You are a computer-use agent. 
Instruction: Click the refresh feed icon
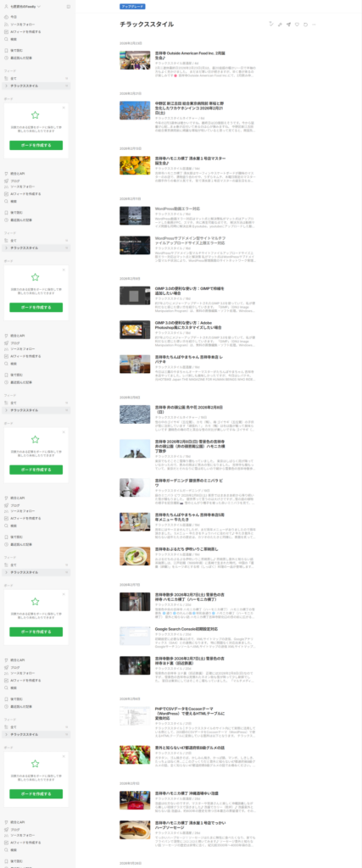(305, 25)
